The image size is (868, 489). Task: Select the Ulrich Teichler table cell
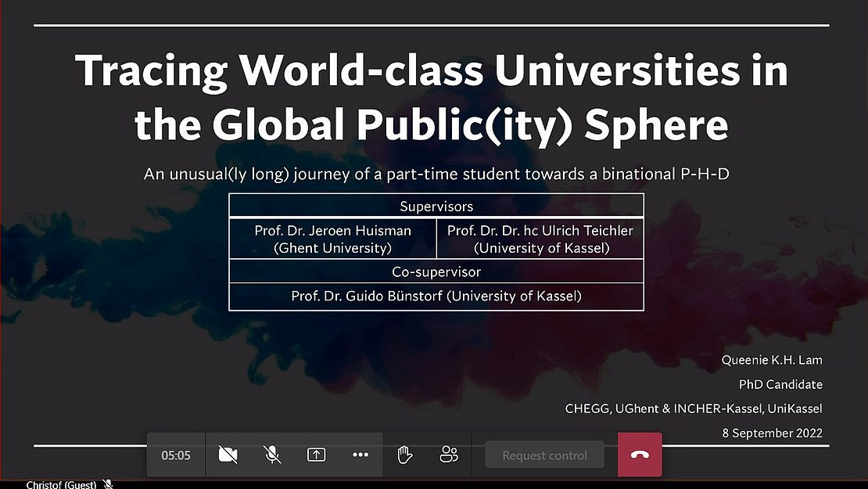click(x=540, y=239)
